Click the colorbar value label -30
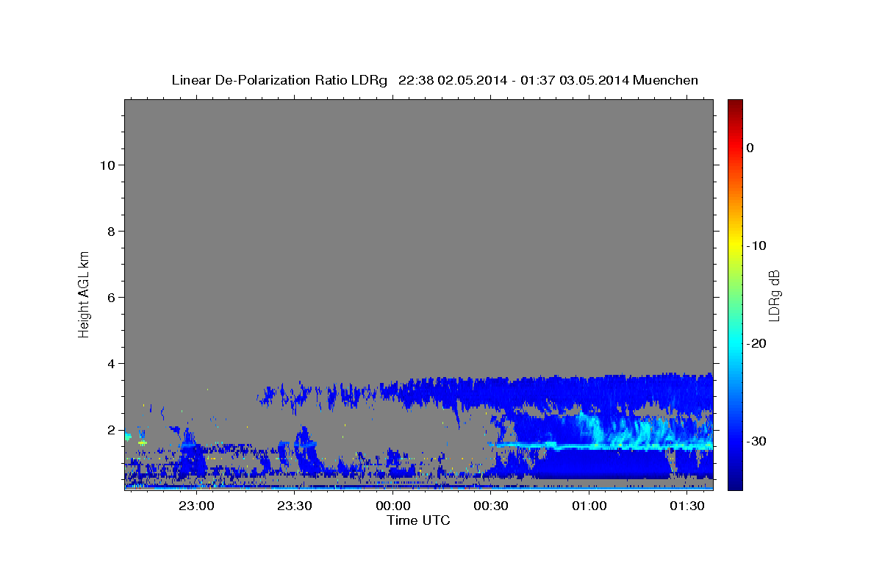Viewport: 882px width, 588px height. 756,441
